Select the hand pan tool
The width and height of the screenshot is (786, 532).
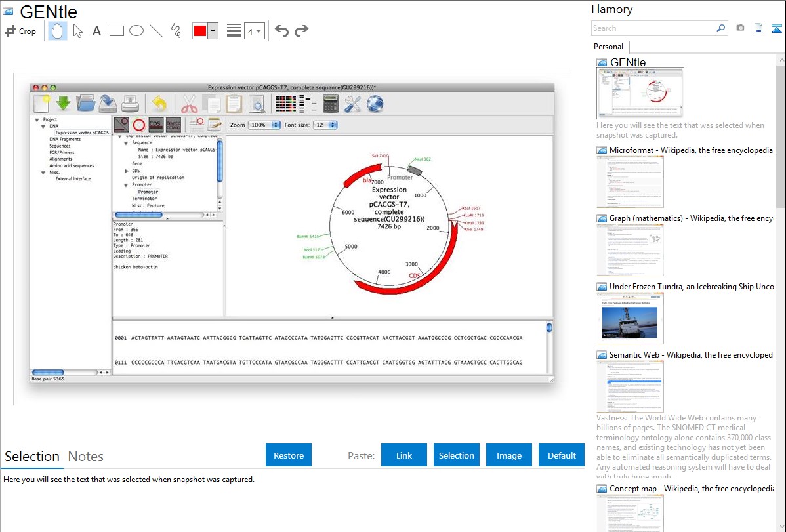[x=57, y=31]
